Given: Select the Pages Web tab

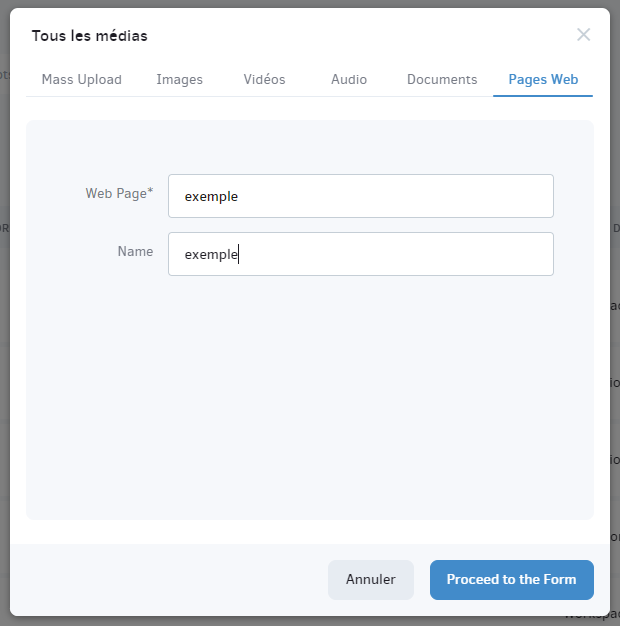Looking at the screenshot, I should click(x=543, y=79).
